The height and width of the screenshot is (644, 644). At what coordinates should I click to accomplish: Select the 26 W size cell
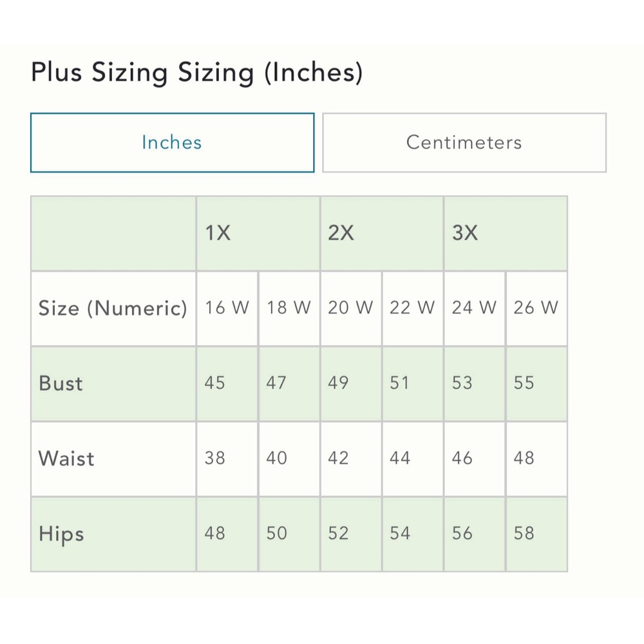click(536, 308)
